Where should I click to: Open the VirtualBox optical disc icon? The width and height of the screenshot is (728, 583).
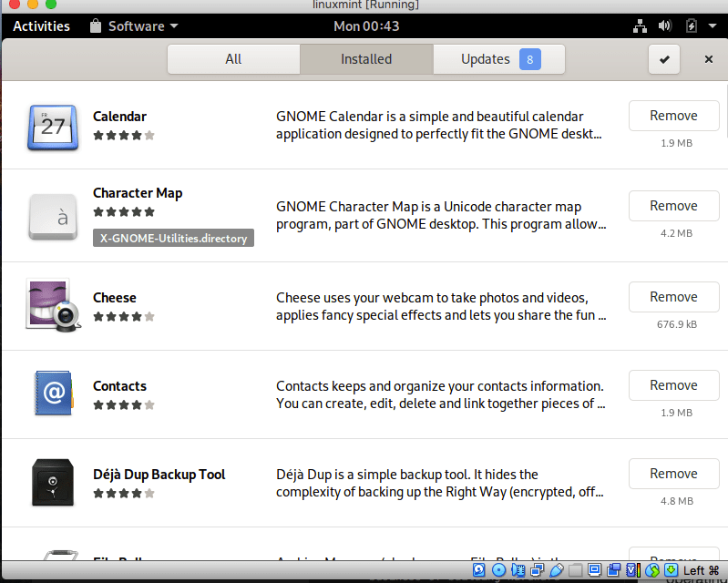click(498, 569)
